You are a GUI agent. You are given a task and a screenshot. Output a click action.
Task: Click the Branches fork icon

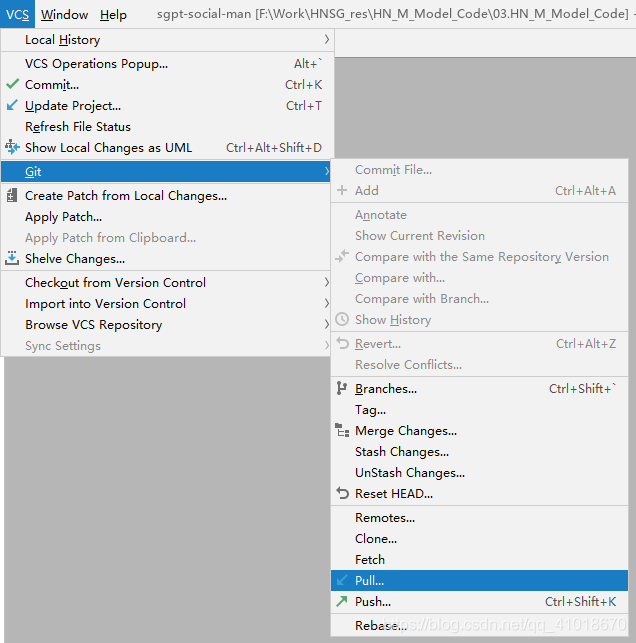tap(342, 388)
